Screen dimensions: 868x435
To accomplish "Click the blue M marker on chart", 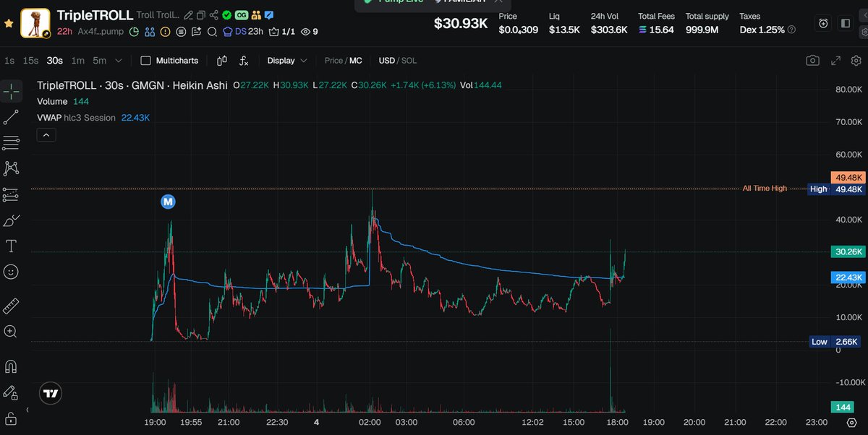I will [168, 202].
